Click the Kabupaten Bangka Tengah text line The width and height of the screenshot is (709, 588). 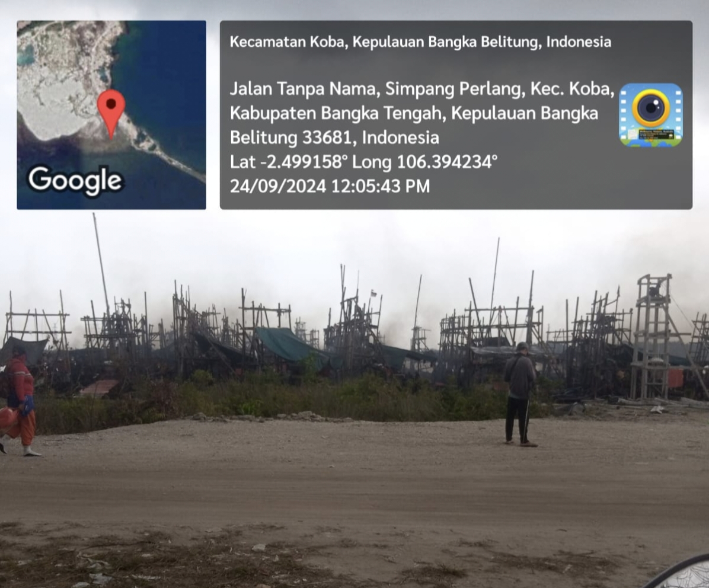click(414, 113)
